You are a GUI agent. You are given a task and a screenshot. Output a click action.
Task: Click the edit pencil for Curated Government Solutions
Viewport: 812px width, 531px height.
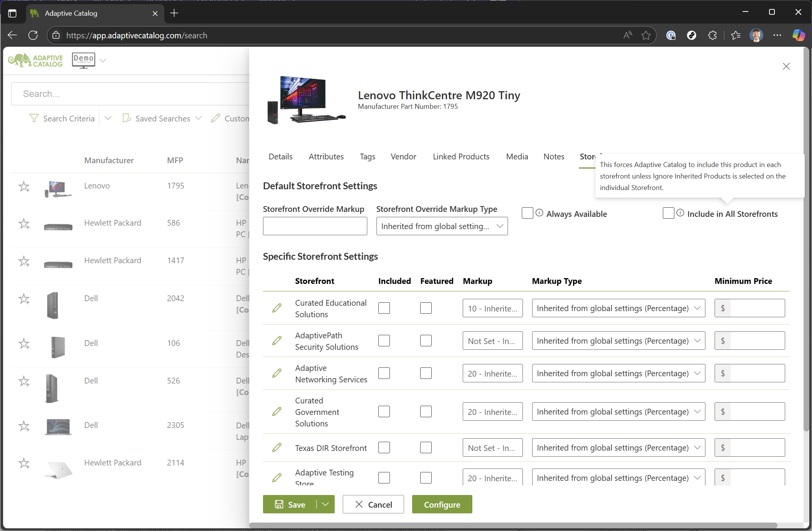pos(277,411)
